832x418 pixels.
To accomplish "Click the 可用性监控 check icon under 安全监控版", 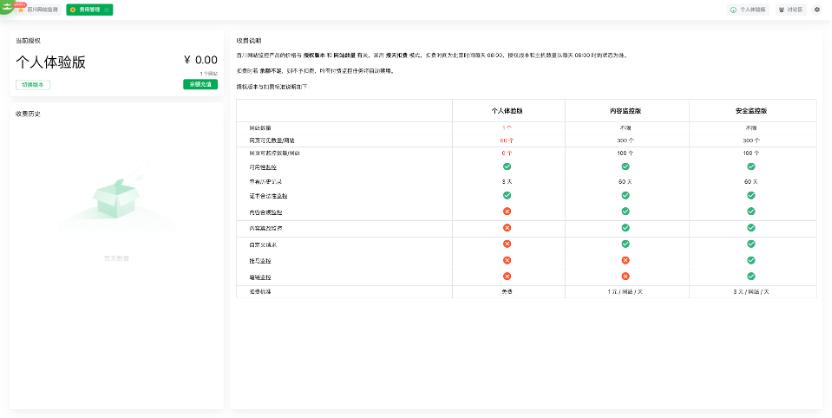I will pyautogui.click(x=751, y=167).
